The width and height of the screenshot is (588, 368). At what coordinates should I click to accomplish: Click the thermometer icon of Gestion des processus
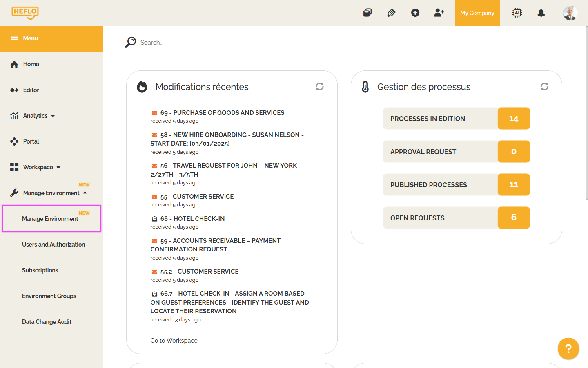click(x=365, y=87)
